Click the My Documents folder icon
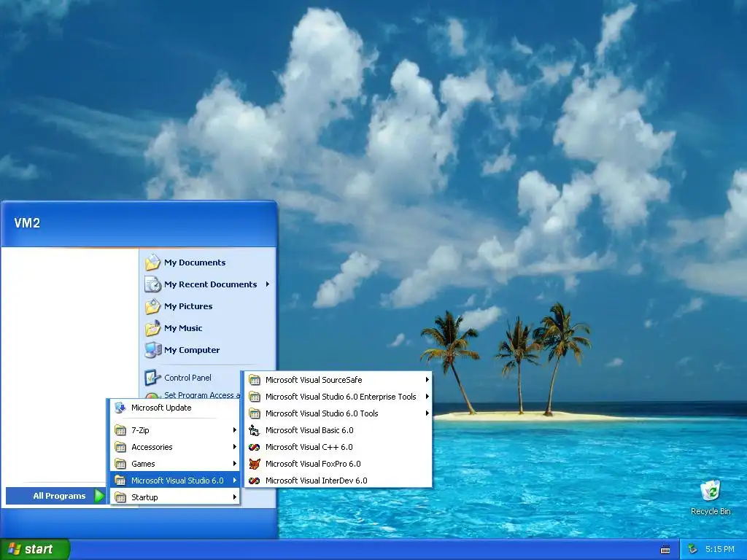This screenshot has width=747, height=560. point(152,262)
